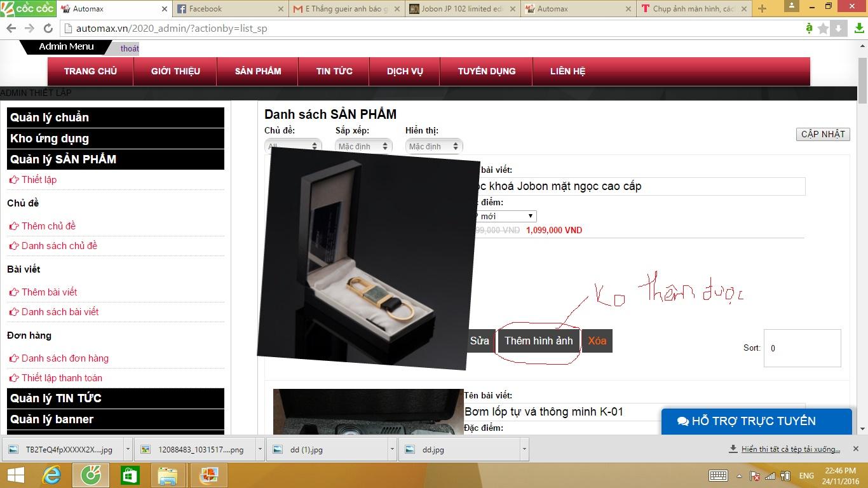Image resolution: width=868 pixels, height=488 pixels.
Task: Click the Sửa button
Action: (x=480, y=341)
